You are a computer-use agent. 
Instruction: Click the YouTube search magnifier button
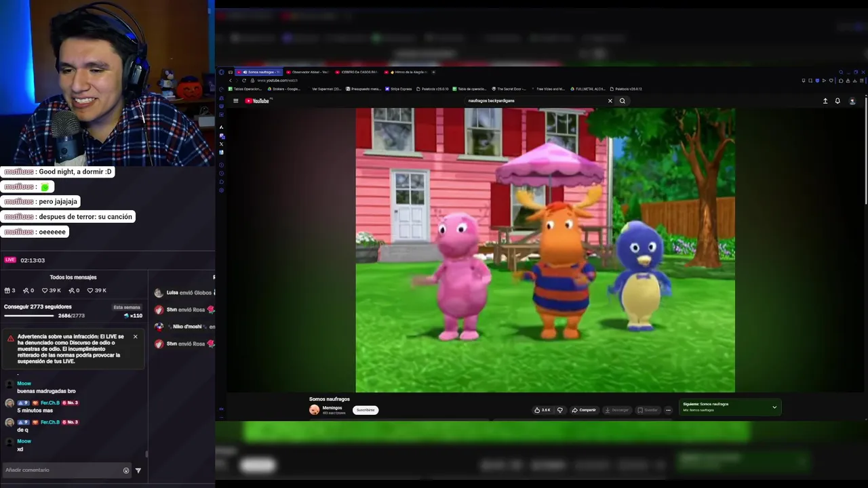[x=623, y=101]
